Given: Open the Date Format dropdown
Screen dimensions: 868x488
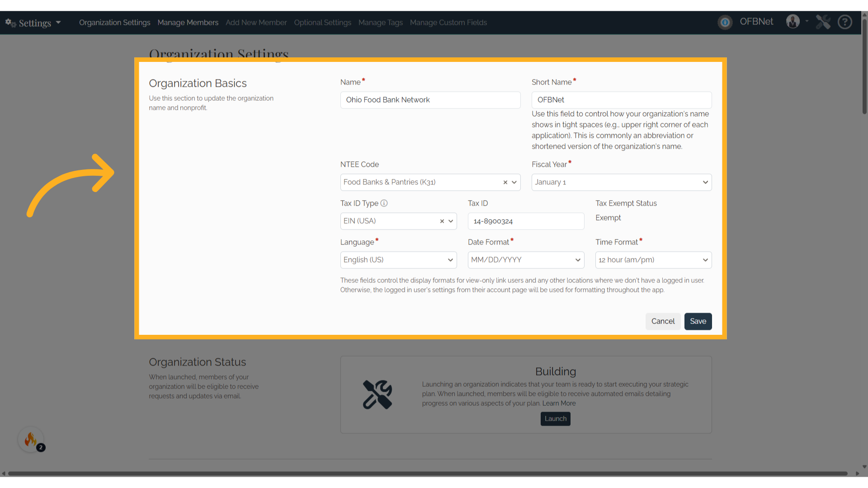Looking at the screenshot, I should 526,260.
